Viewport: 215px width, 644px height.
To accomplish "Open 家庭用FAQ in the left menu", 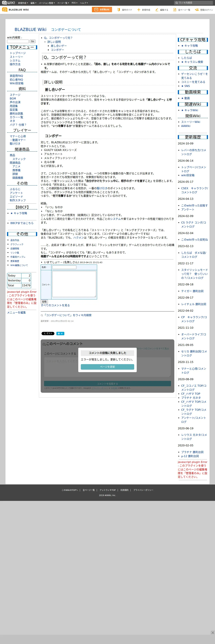I will click(x=16, y=76).
